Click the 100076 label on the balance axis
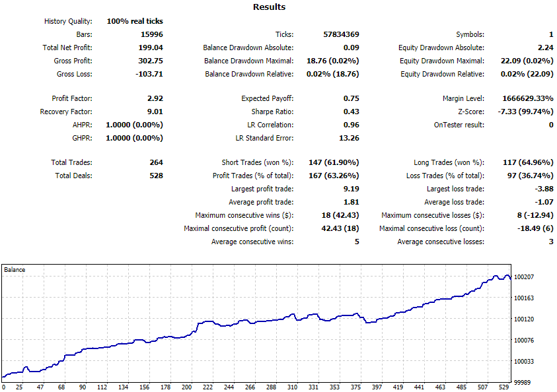The image size is (557, 392). pos(523,341)
